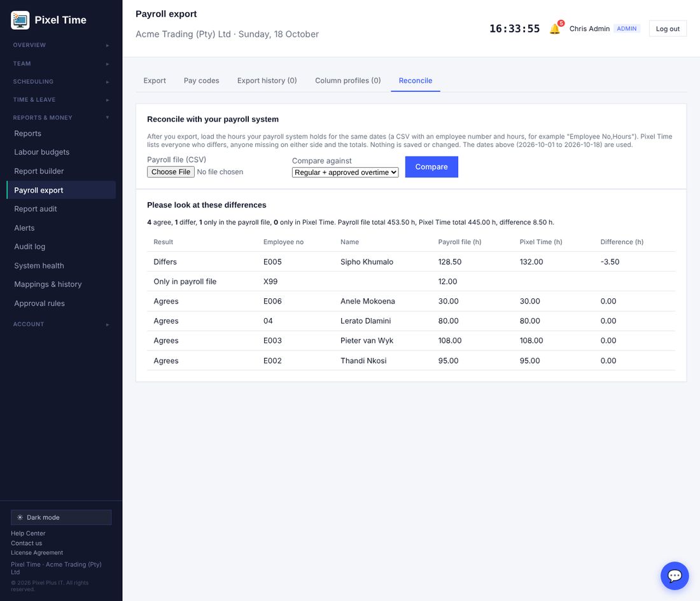Expand the Account sidebar section
The image size is (700, 601).
pos(61,324)
